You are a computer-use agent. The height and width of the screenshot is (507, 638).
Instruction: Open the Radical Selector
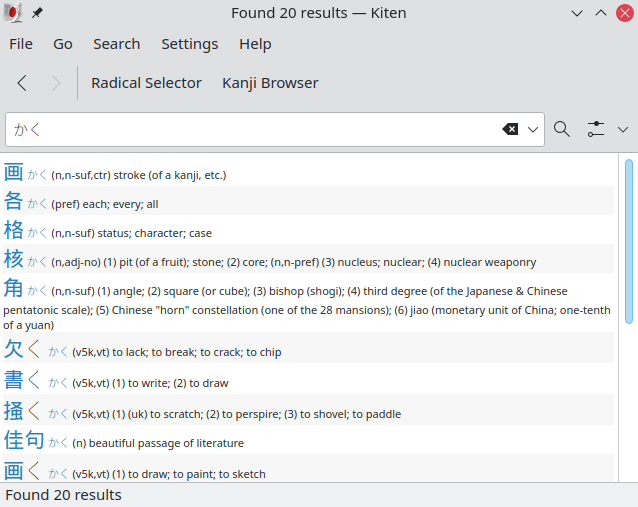pyautogui.click(x=146, y=83)
